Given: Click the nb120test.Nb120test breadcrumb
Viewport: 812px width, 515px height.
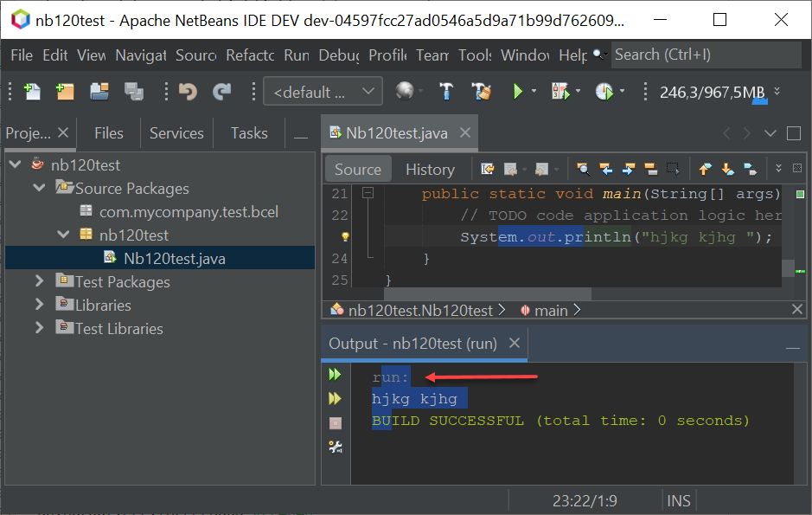Looking at the screenshot, I should (x=420, y=311).
